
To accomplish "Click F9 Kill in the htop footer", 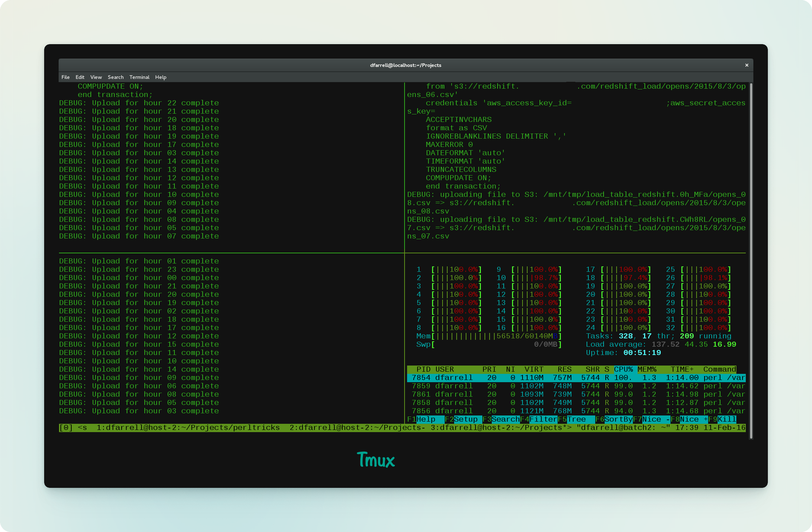I will [x=726, y=419].
